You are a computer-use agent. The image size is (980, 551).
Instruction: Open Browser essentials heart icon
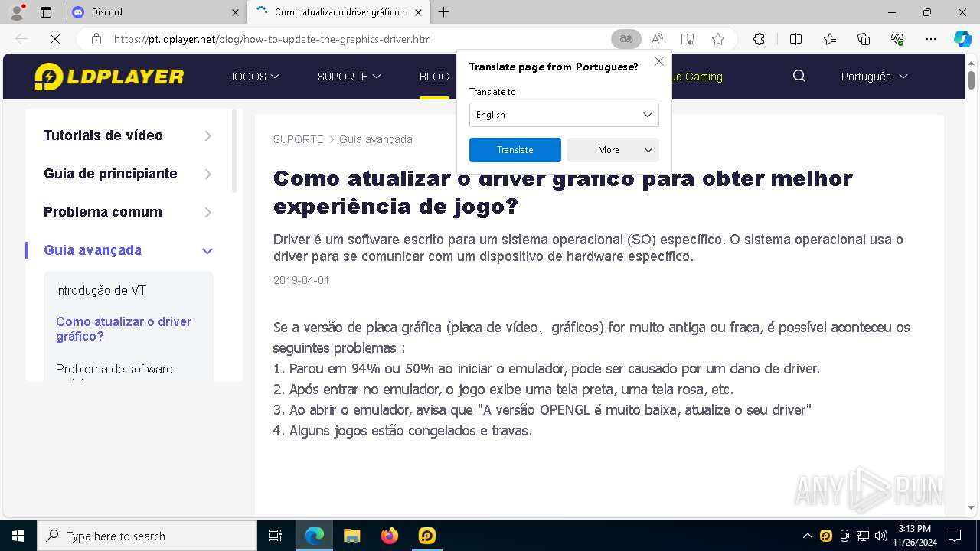[897, 39]
